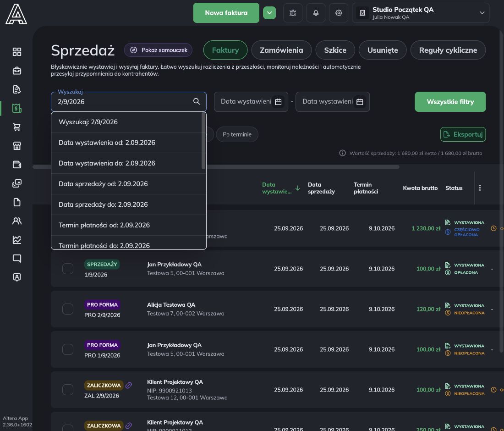Tick checkbox for PRO 2/9/2026

(68, 309)
